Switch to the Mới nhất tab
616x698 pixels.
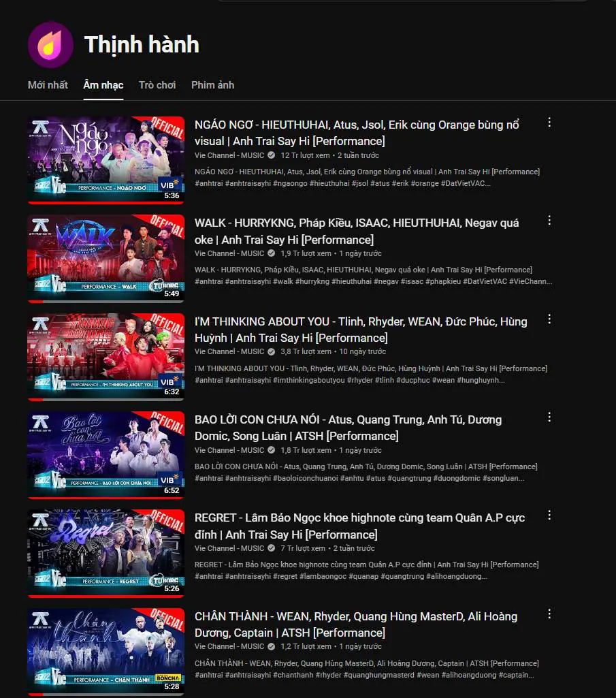tap(48, 85)
